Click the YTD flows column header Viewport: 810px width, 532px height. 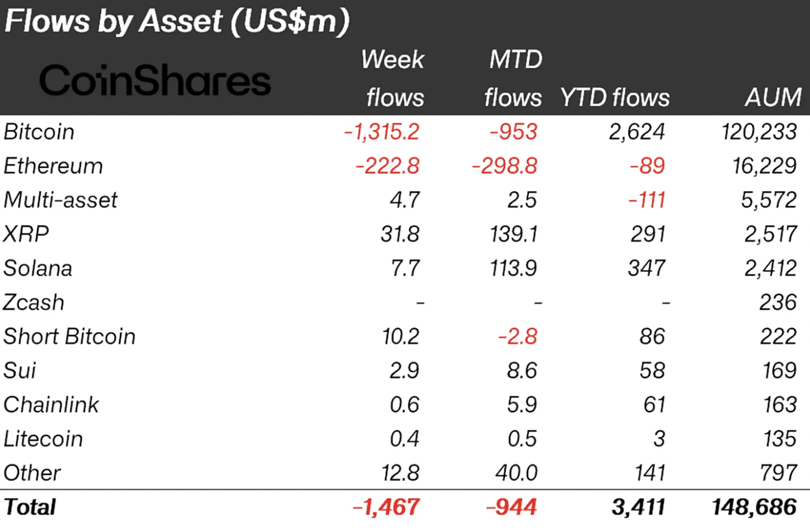pyautogui.click(x=615, y=97)
